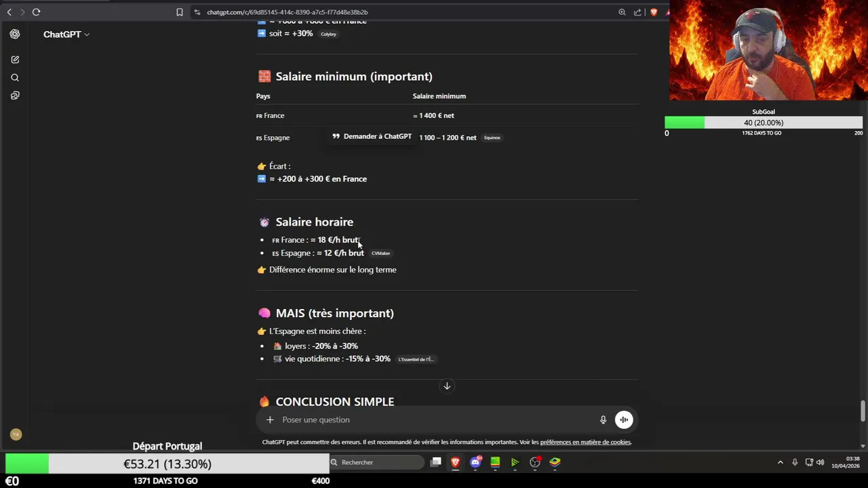Viewport: 868px width, 488px height.
Task: Click the Pays column header
Action: [263, 96]
